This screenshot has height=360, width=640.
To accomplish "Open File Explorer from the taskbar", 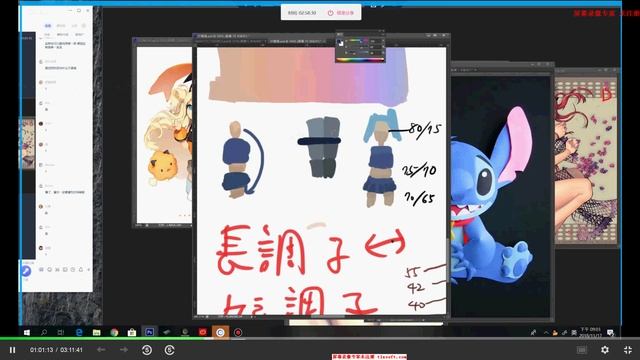I will [96, 332].
